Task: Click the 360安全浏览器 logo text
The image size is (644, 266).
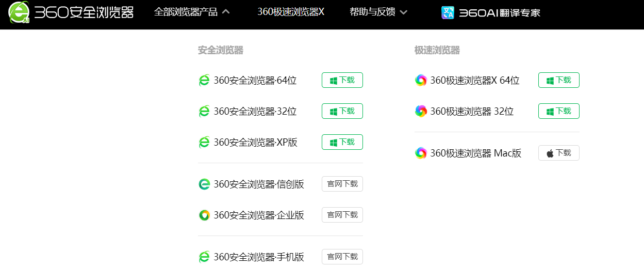Action: 84,12
